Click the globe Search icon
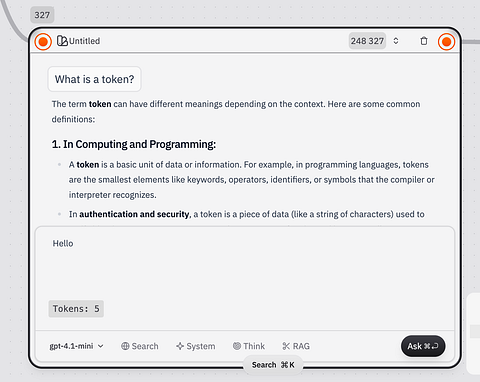This screenshot has width=480, height=382. (125, 346)
